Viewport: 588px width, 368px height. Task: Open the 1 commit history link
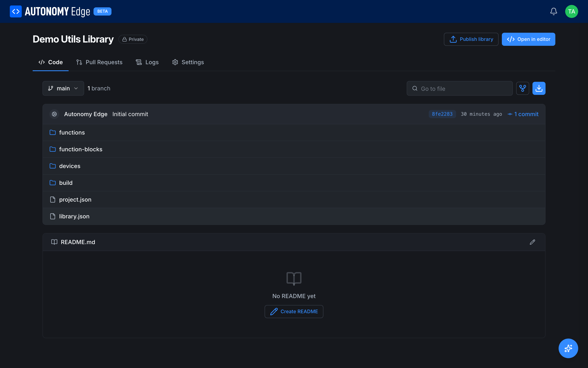523,114
